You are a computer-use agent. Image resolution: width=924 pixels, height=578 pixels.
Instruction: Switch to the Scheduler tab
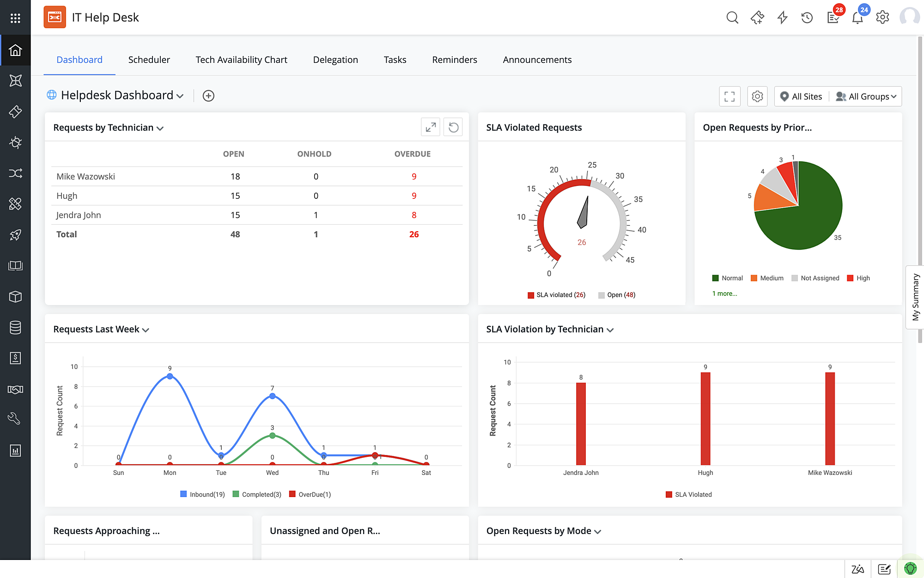(149, 60)
